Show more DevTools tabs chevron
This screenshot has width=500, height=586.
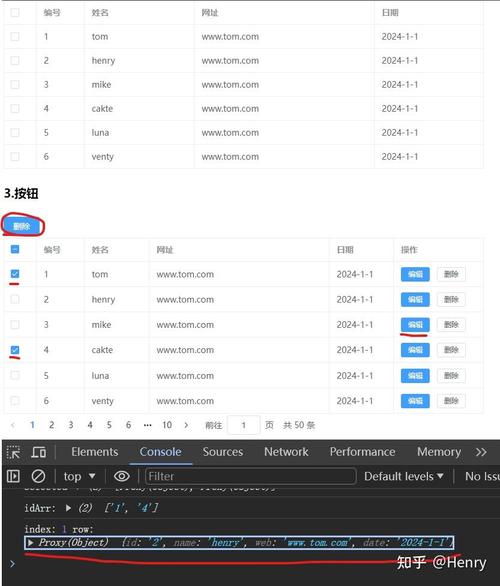(481, 452)
